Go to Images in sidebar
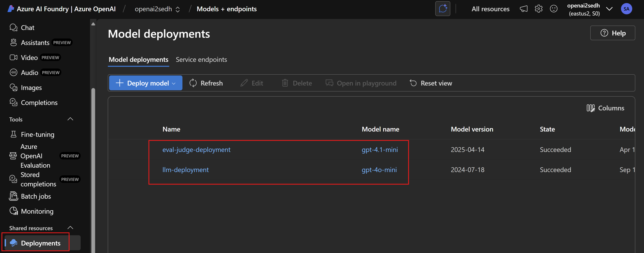Viewport: 644px width, 253px height. tap(26, 88)
